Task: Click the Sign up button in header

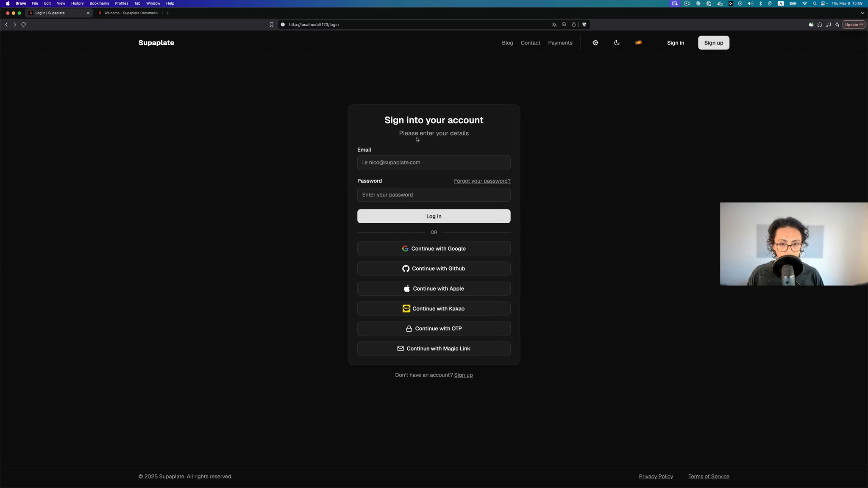Action: (713, 43)
